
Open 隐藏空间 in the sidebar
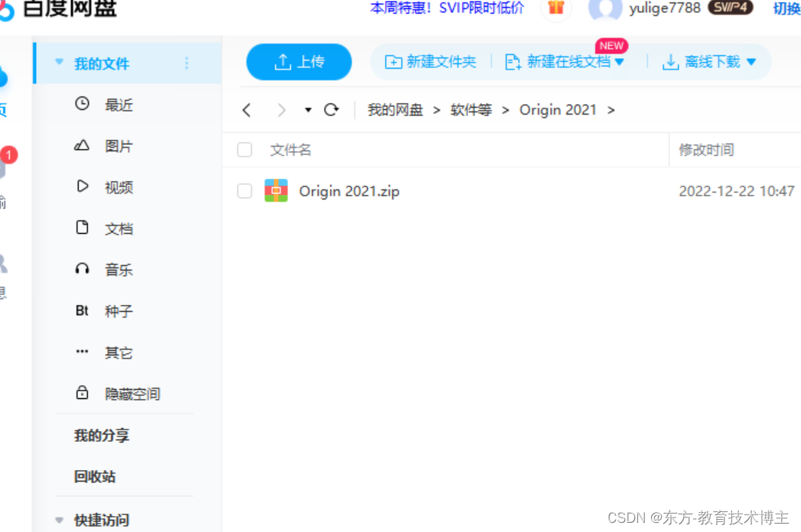click(x=132, y=394)
